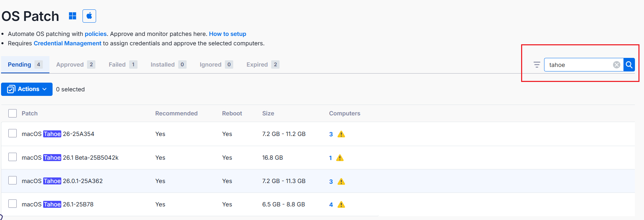Open the How to setup link

[x=228, y=34]
